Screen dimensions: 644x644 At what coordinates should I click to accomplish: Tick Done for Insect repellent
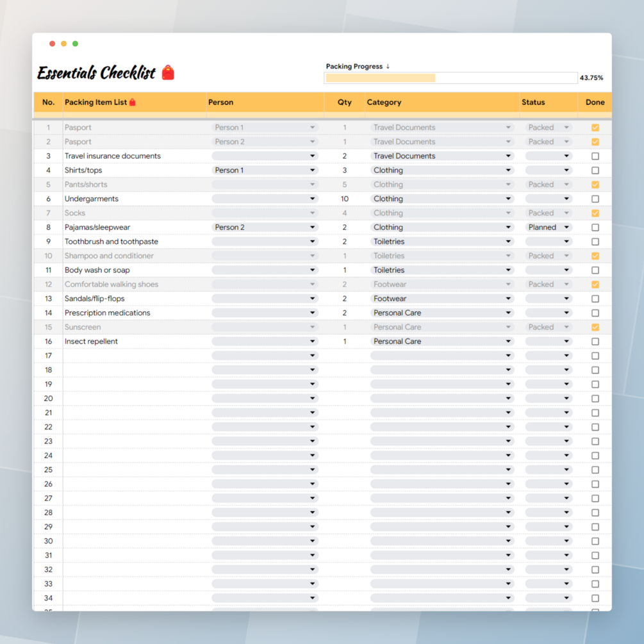click(595, 342)
